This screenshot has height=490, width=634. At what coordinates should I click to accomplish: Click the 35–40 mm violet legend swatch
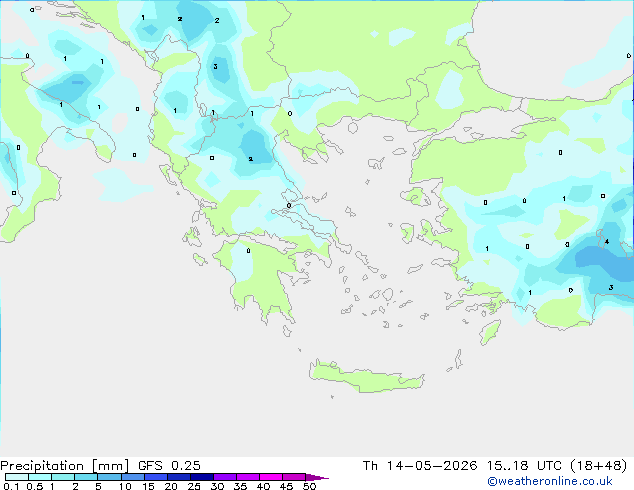click(248, 477)
